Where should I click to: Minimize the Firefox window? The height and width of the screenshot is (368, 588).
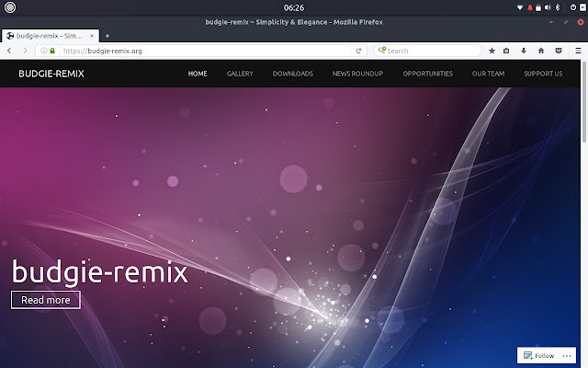tap(551, 22)
